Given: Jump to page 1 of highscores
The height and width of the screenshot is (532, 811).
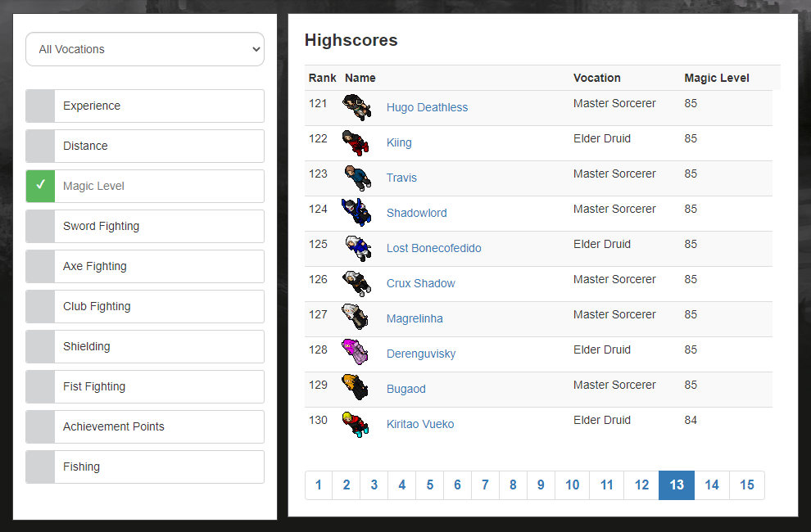Looking at the screenshot, I should tap(319, 485).
